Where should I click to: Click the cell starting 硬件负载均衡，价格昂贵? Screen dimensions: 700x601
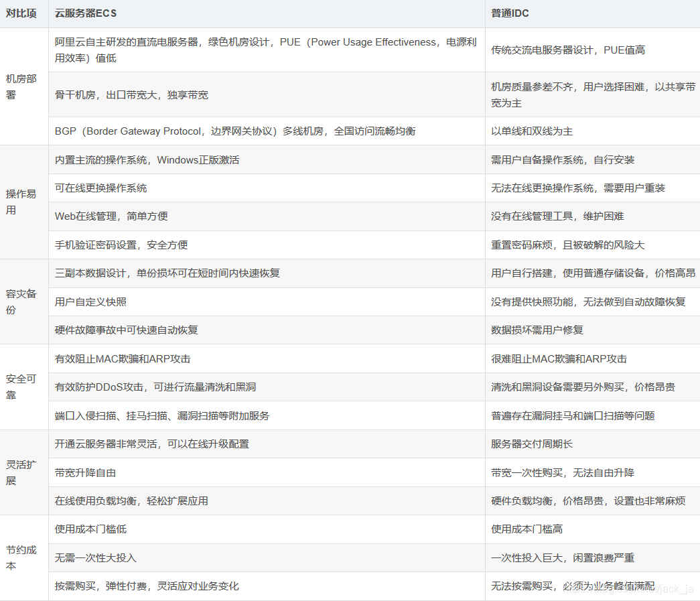pos(593,501)
